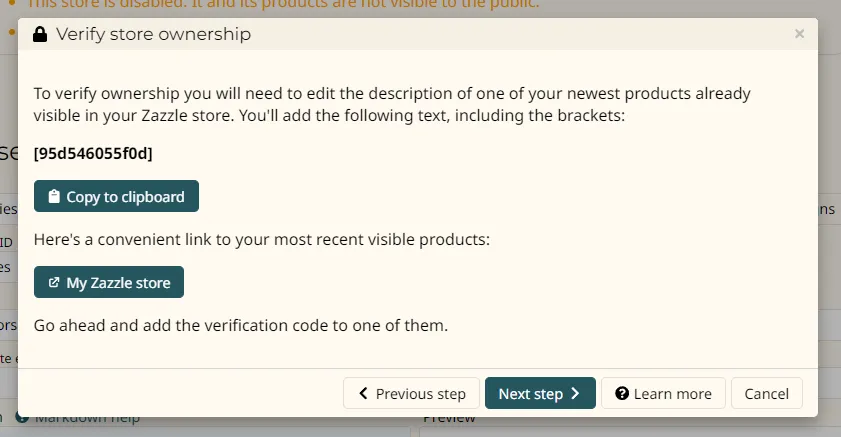Cancel the ownership verification dialog
The image size is (841, 437).
coord(767,394)
